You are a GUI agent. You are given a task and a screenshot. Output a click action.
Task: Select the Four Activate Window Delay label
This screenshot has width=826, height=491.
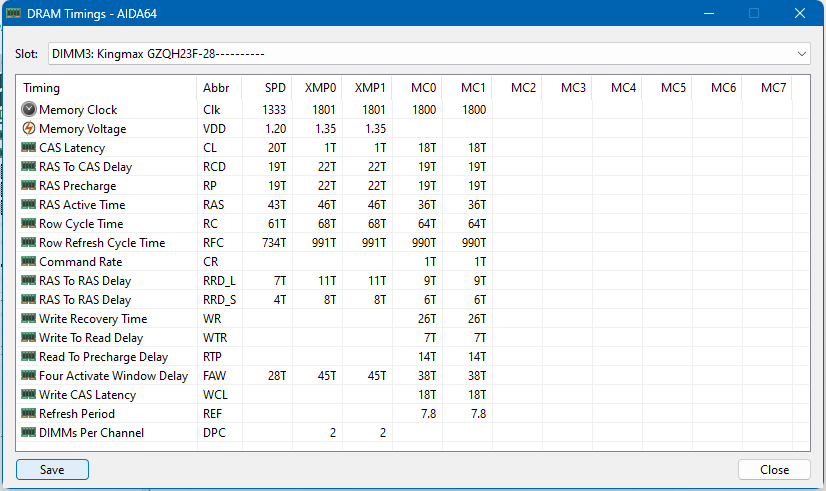(114, 375)
